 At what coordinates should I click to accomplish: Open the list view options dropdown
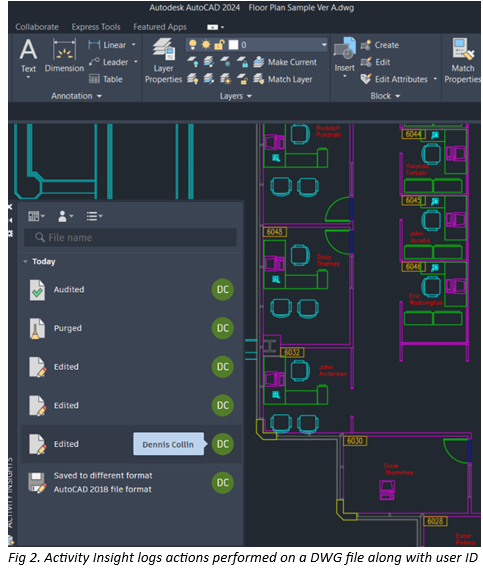coord(94,216)
